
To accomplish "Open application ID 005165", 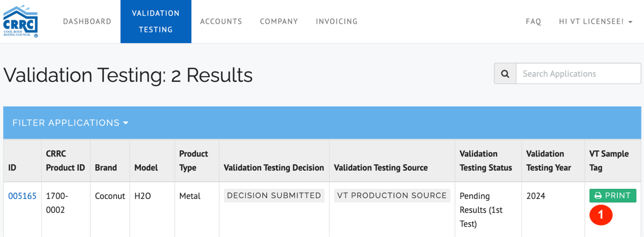I will point(22,196).
